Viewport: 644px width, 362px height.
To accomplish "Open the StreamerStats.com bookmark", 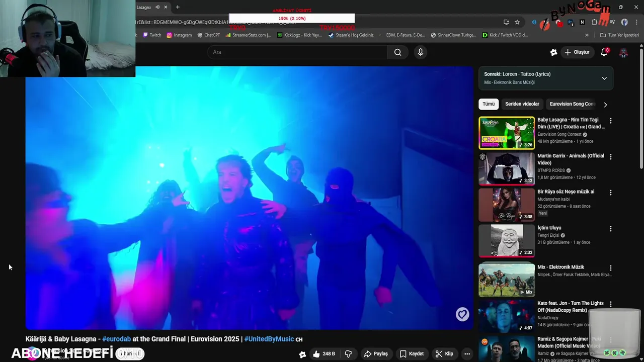I will (x=249, y=35).
